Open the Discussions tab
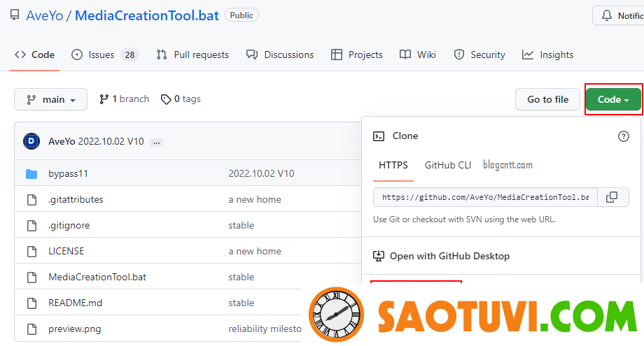The image size is (644, 346). [280, 55]
